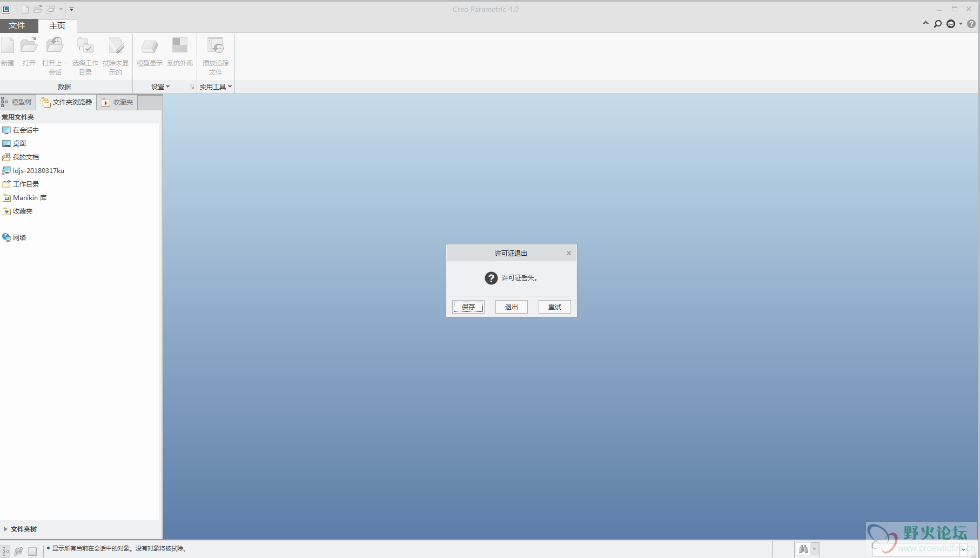Expand the 设置 group dropdown
Image resolution: width=980 pixels, height=558 pixels.
pyautogui.click(x=160, y=87)
